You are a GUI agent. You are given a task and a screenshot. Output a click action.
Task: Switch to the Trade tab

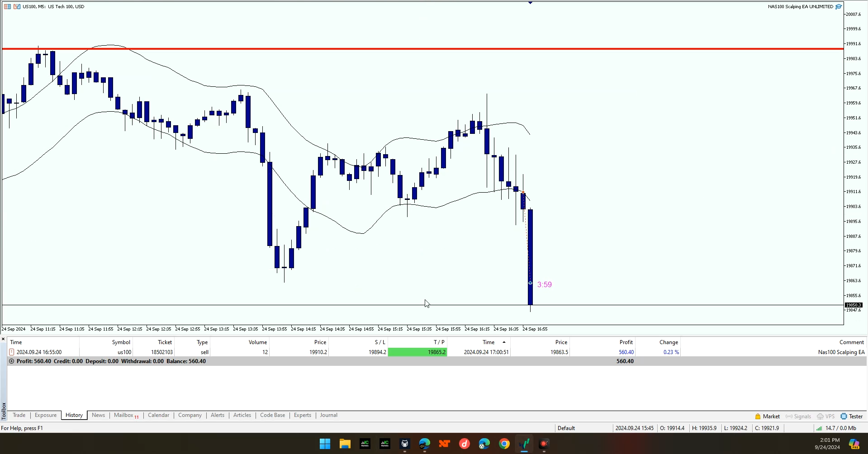coord(19,415)
